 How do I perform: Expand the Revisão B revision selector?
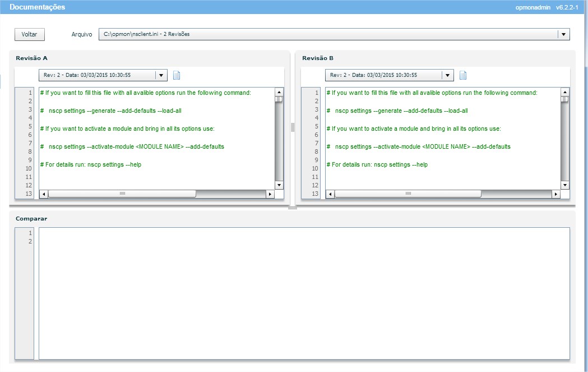click(447, 75)
